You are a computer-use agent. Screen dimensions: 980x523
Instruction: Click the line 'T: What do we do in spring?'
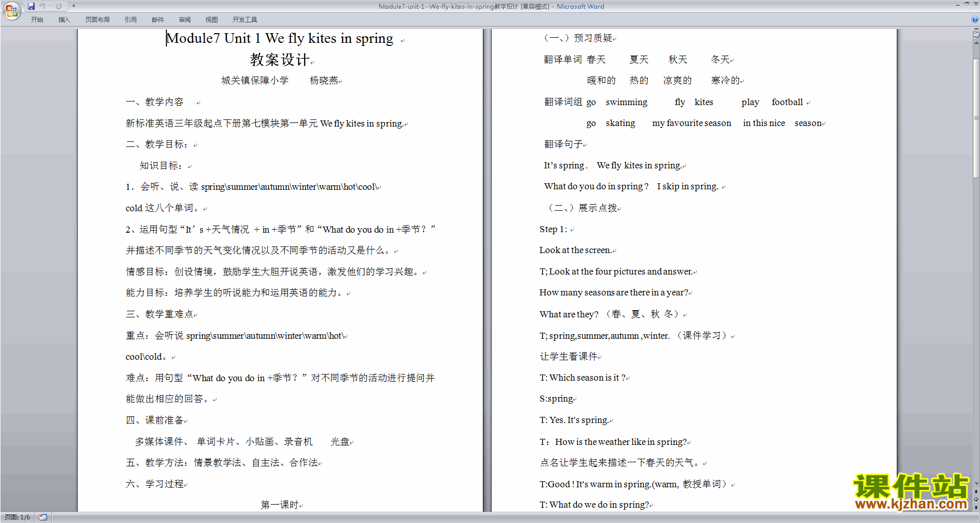coord(594,505)
